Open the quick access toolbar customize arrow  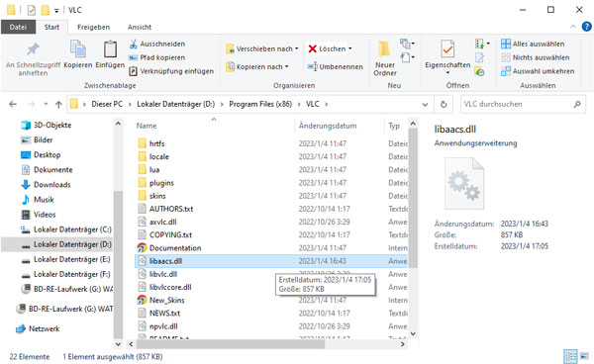tap(56, 11)
